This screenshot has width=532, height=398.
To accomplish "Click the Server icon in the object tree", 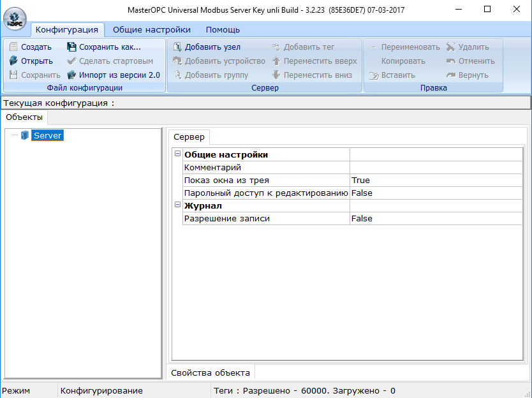I will (25, 135).
